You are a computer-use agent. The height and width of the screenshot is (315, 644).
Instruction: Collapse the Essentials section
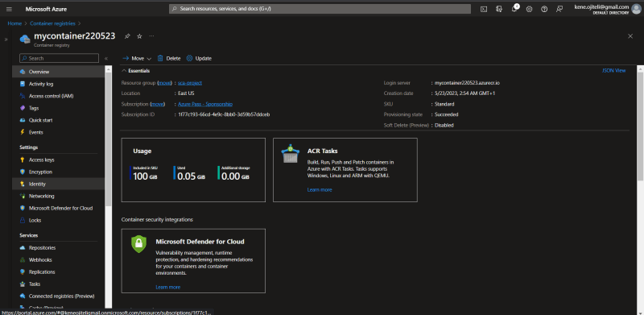(136, 71)
